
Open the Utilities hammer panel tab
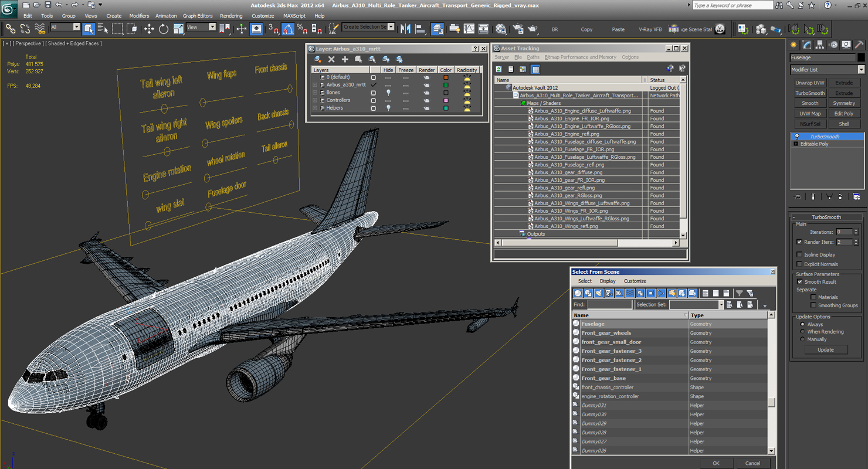click(x=859, y=45)
